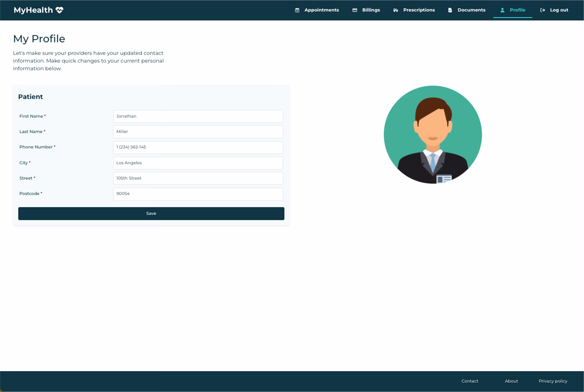584x392 pixels.
Task: Click the Postcode field showing 90054
Action: click(x=198, y=194)
